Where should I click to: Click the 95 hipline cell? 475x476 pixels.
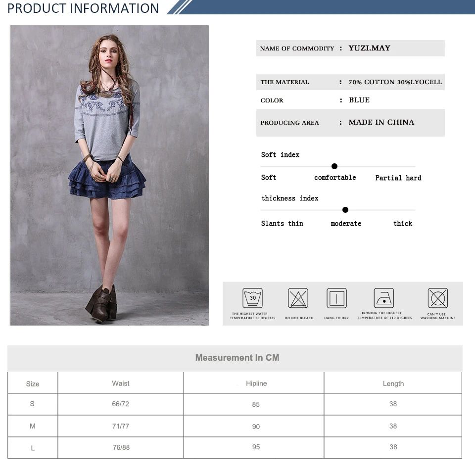pyautogui.click(x=256, y=447)
